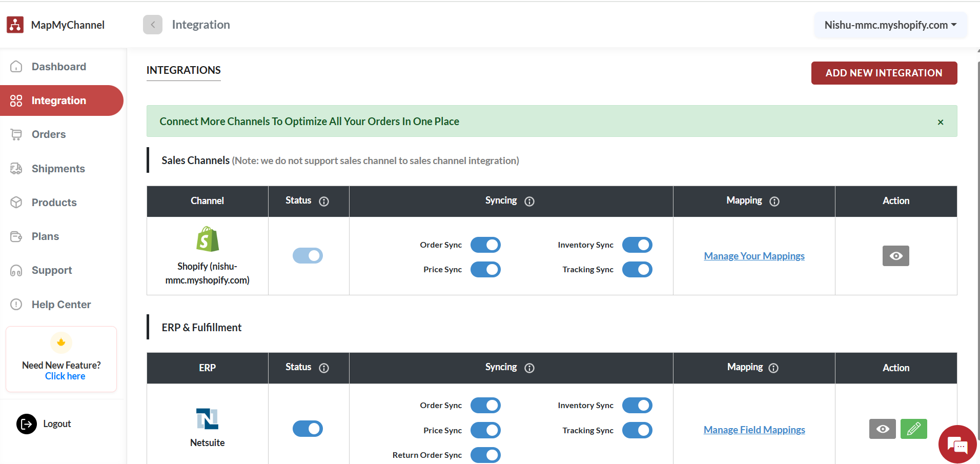Click the Netsuite ERP logo

pos(208,418)
